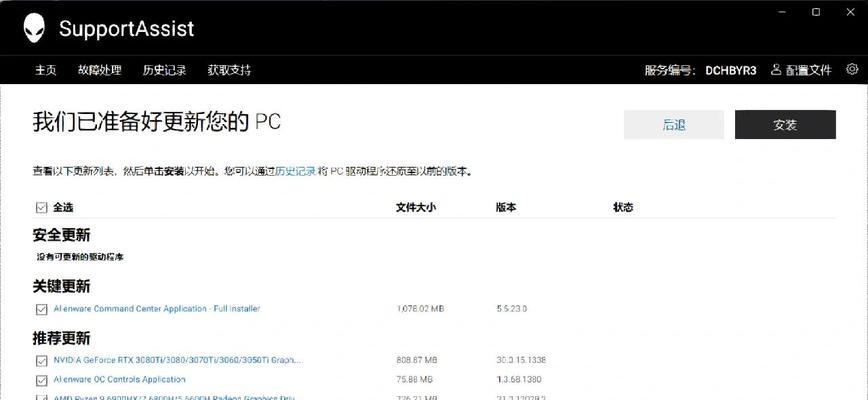
Task: Click the 808.87 MB file size
Action: click(417, 360)
